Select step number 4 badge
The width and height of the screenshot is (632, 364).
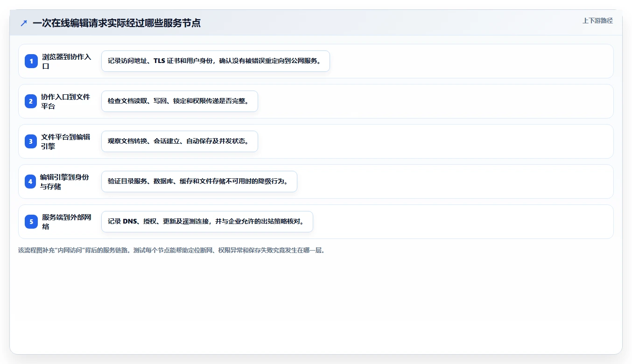coord(31,182)
